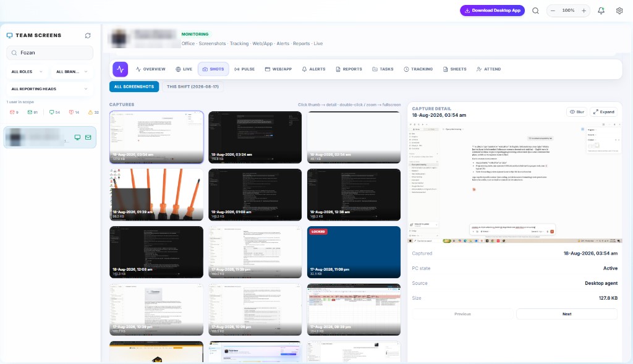Click monitor icon on the user card
The image size is (633, 364).
pos(77,137)
